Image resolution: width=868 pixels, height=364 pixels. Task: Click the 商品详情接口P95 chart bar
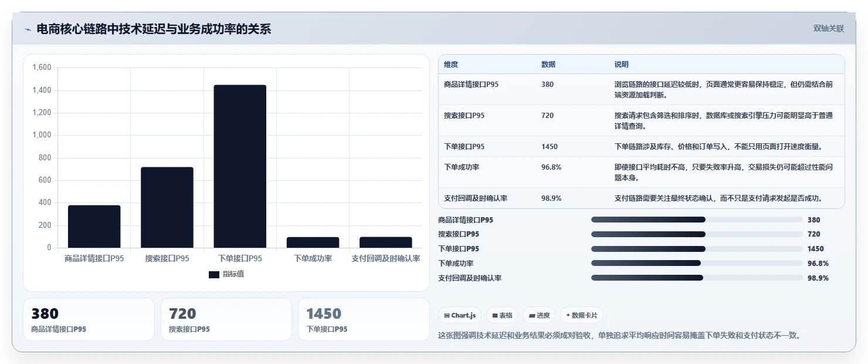pos(94,227)
